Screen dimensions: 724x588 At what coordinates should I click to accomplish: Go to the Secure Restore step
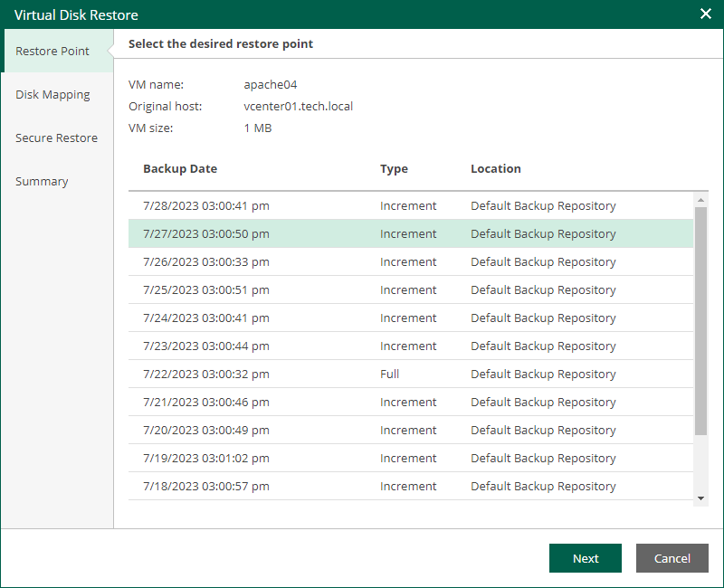click(x=56, y=138)
